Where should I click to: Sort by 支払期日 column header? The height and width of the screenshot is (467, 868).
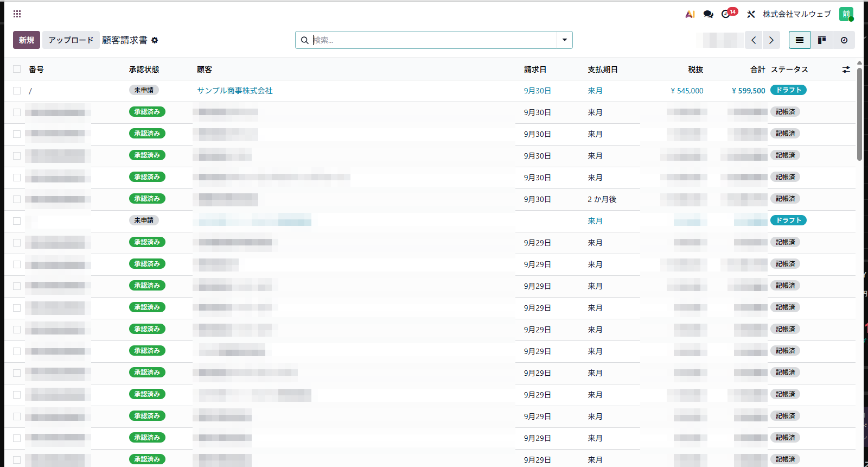(603, 70)
